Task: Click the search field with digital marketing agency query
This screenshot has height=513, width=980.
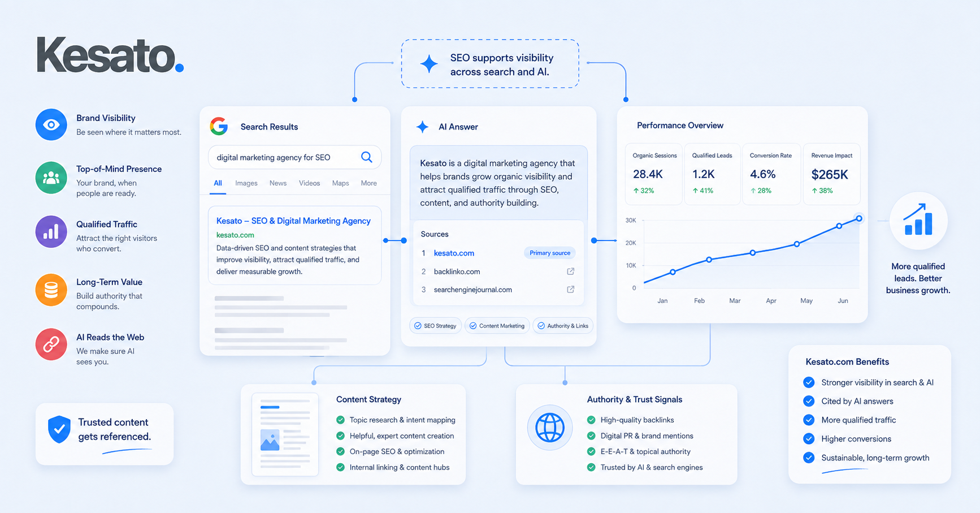Action: (294, 157)
